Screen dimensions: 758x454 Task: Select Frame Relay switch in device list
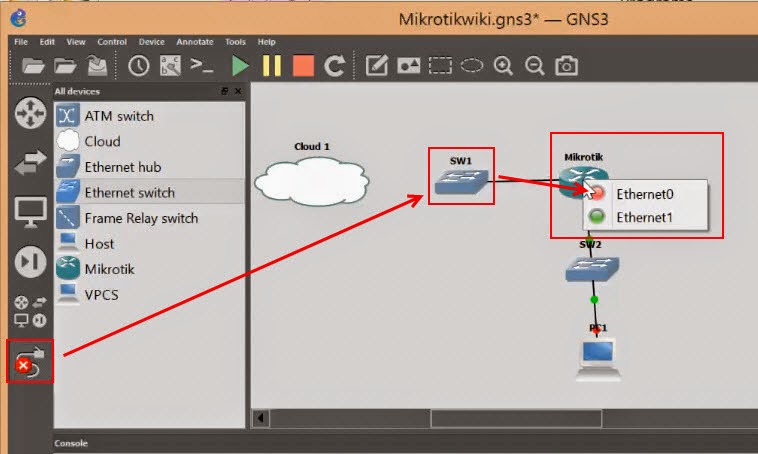149,219
